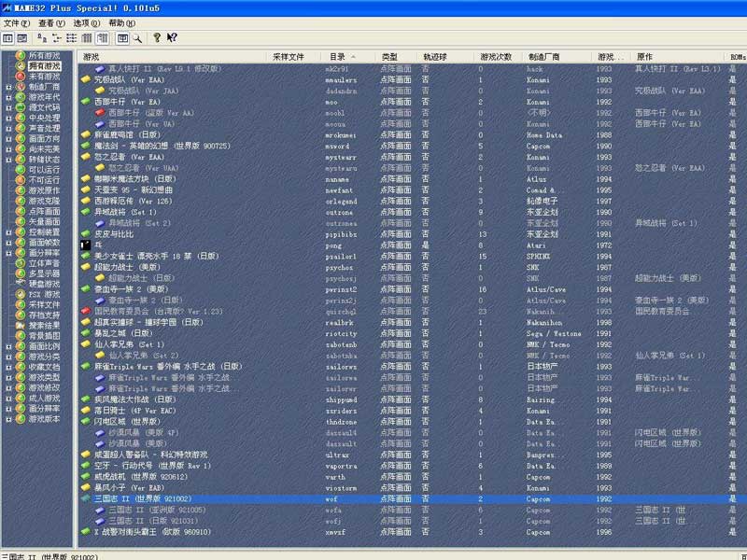
Task: Switch to large icons view
Action: click(42, 38)
